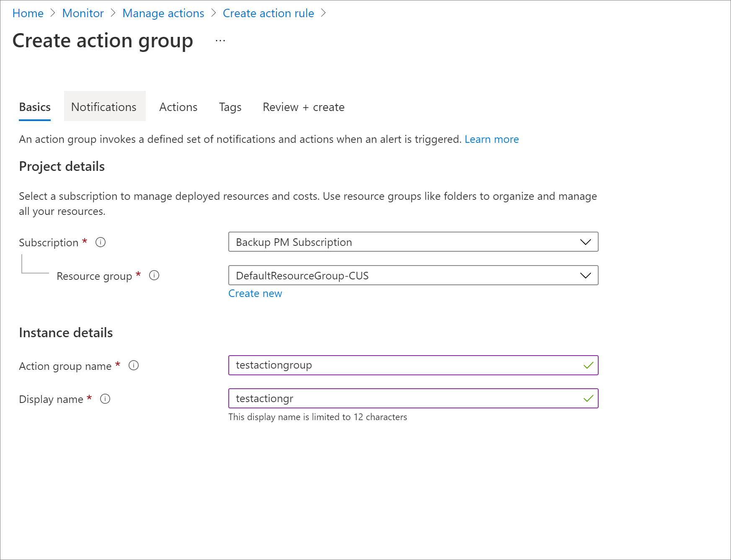Click Create new resource group link
This screenshot has width=731, height=560.
click(255, 294)
